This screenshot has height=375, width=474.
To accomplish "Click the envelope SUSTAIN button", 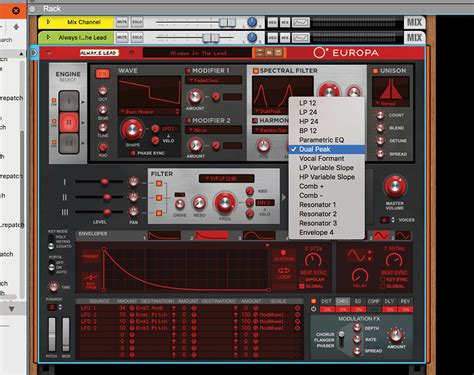I will (284, 256).
